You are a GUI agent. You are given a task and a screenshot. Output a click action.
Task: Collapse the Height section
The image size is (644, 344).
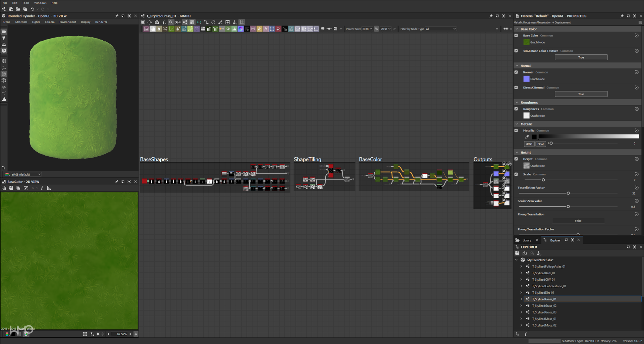[517, 153]
